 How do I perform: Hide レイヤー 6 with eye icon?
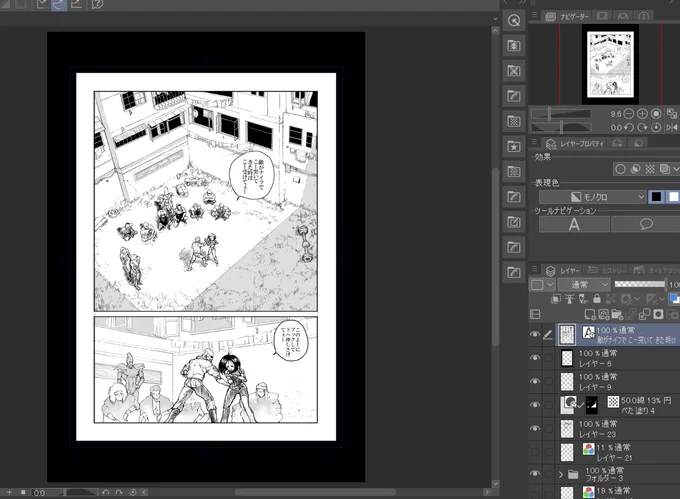pyautogui.click(x=535, y=358)
